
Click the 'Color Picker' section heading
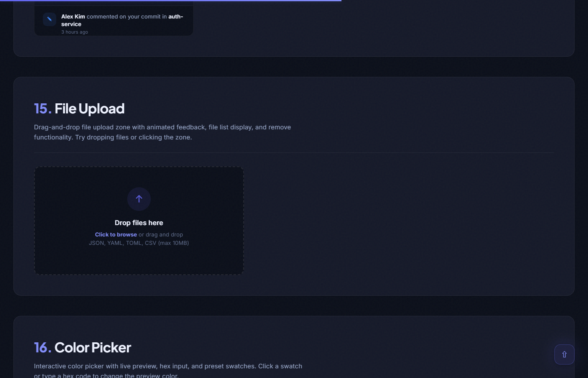pos(93,348)
